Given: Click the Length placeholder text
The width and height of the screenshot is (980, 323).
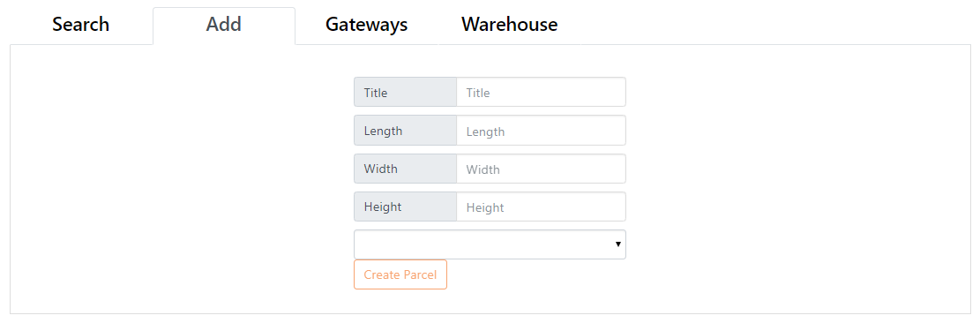Looking at the screenshot, I should [x=486, y=131].
